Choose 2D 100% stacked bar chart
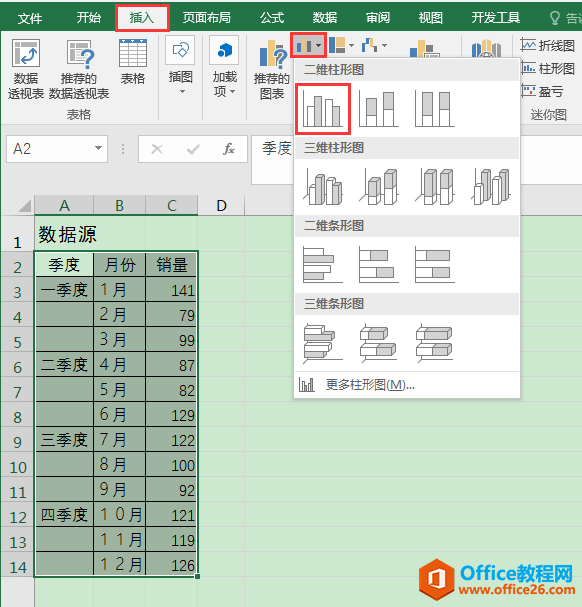This screenshot has height=607, width=582. tap(434, 264)
